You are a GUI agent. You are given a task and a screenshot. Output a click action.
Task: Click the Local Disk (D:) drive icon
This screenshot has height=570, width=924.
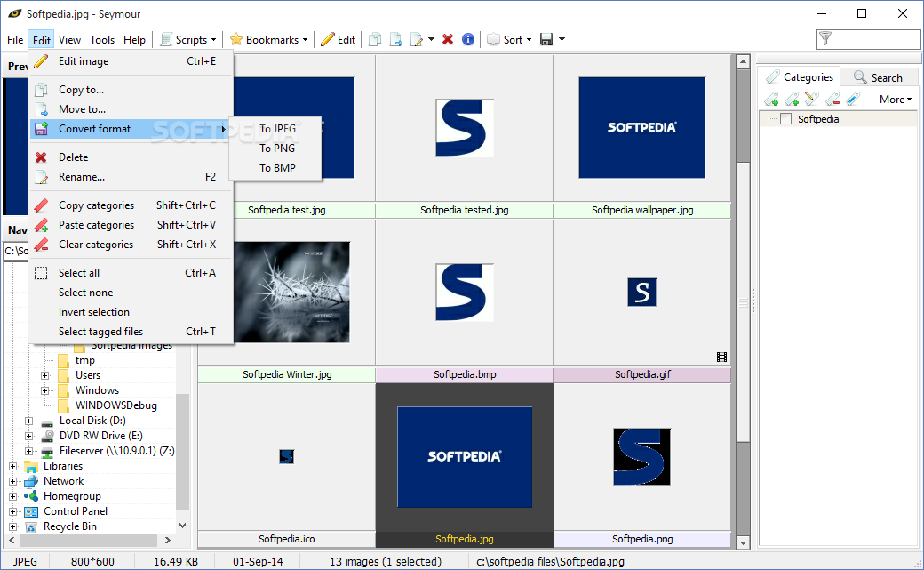point(47,421)
